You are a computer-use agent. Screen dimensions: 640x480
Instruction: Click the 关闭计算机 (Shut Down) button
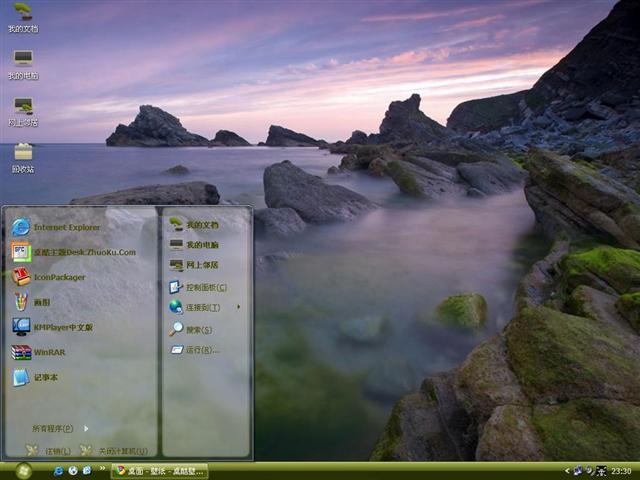click(113, 451)
